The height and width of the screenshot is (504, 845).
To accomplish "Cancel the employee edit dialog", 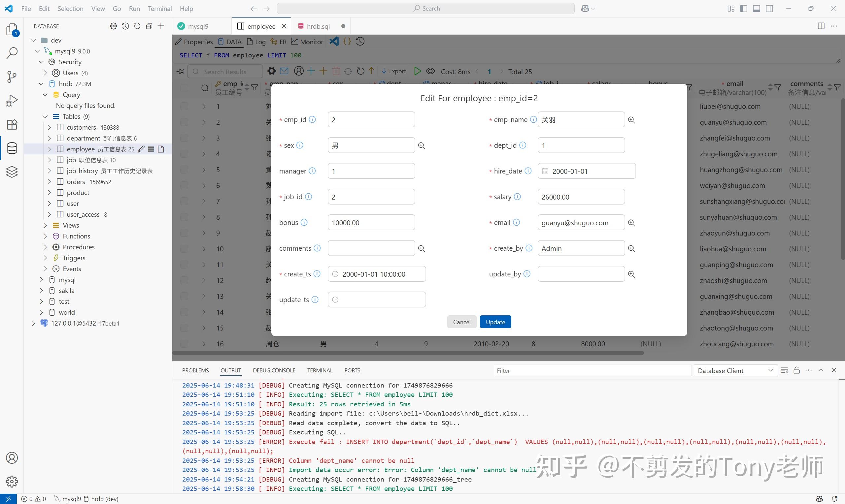I will point(461,322).
